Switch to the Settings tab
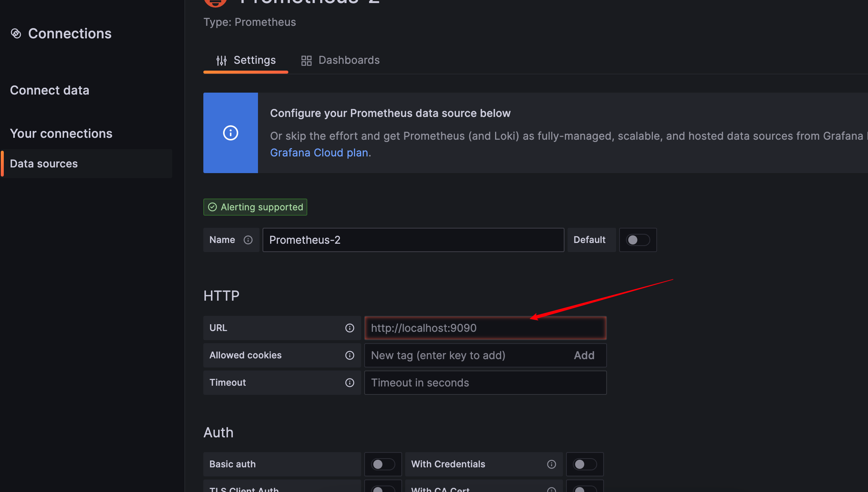The height and width of the screenshot is (492, 868). click(246, 60)
